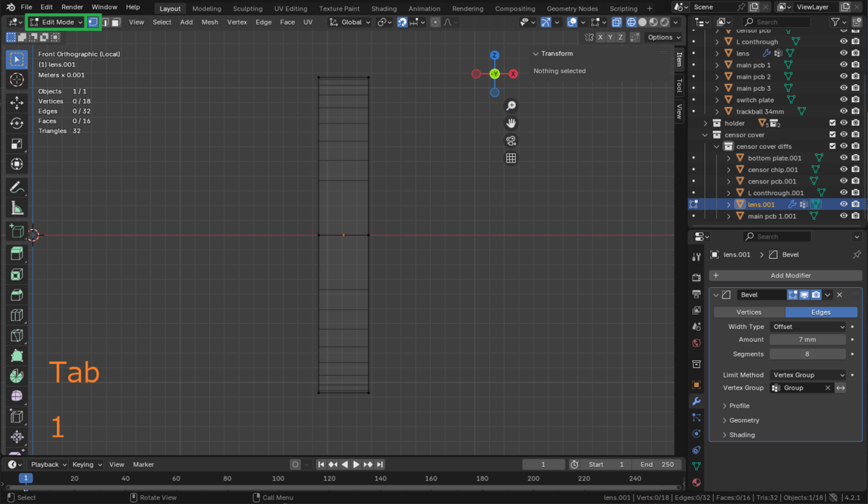Select the Scale tool
Image resolution: width=868 pixels, height=504 pixels.
click(x=17, y=144)
